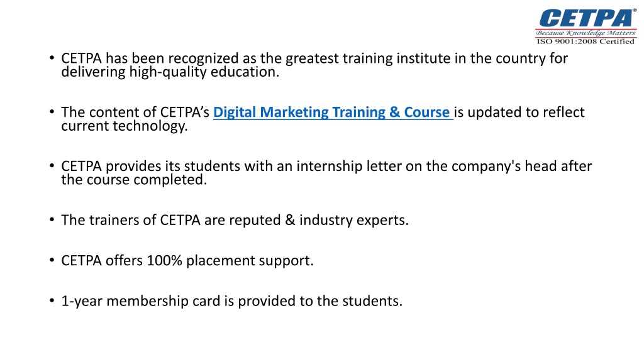
Task: Click the '1-year membership card' sentence
Action: tap(231, 301)
